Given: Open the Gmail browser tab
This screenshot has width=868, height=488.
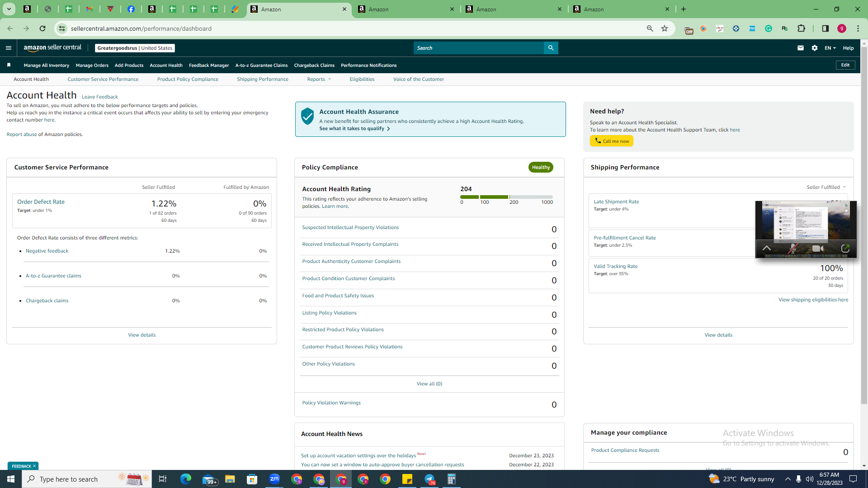Looking at the screenshot, I should [90, 9].
